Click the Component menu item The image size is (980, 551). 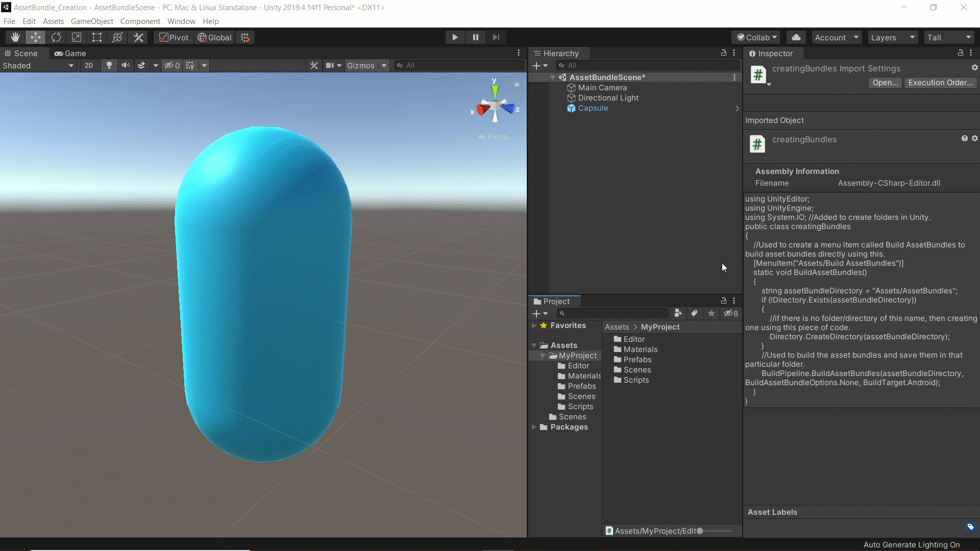(140, 21)
